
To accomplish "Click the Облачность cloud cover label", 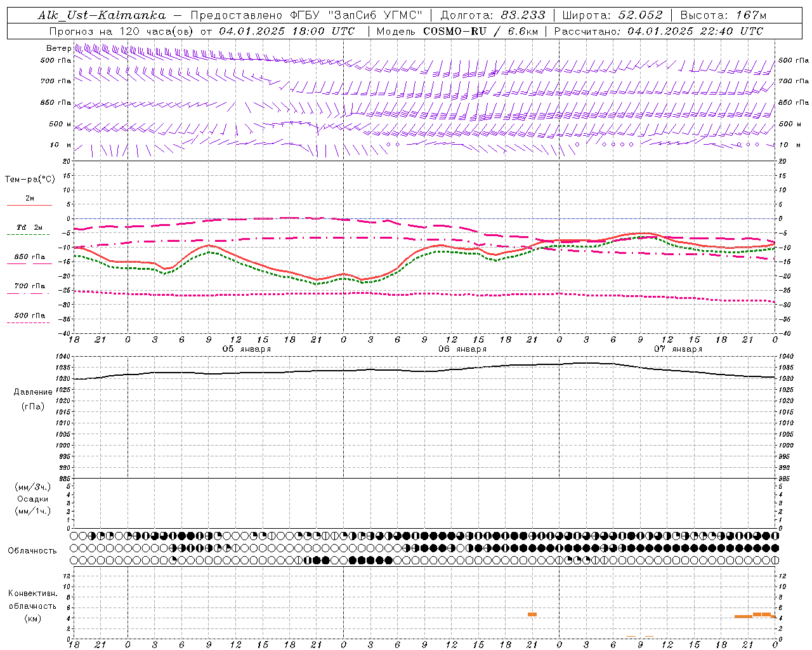I will 32,550.
